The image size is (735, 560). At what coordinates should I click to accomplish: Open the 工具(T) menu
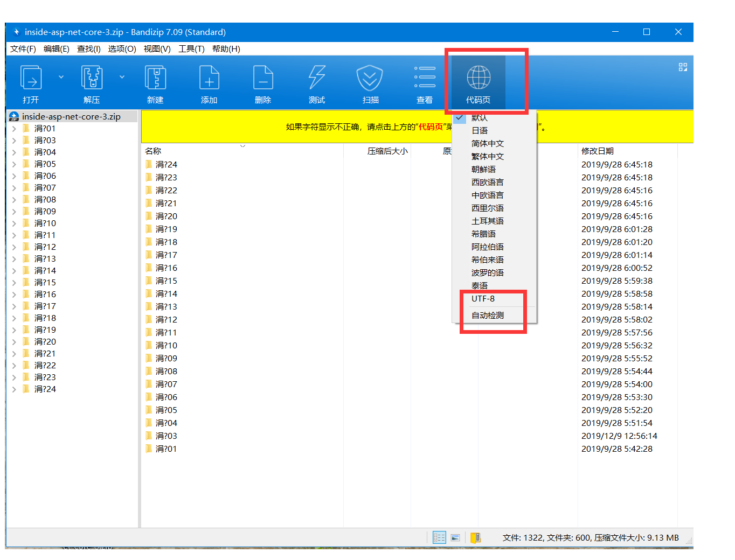pos(191,49)
